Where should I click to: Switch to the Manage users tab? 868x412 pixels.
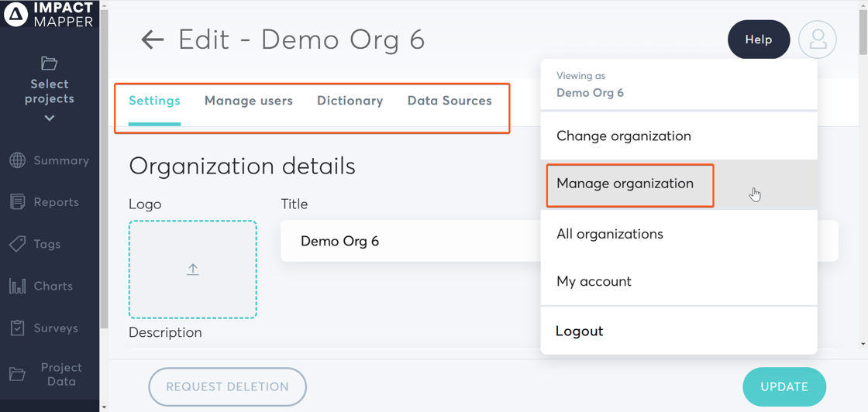[x=248, y=101]
